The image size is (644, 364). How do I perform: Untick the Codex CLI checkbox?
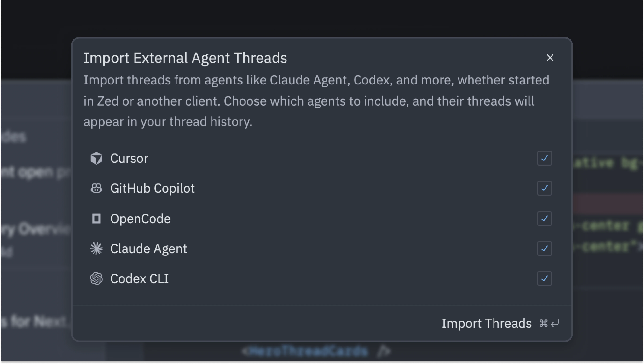click(544, 279)
